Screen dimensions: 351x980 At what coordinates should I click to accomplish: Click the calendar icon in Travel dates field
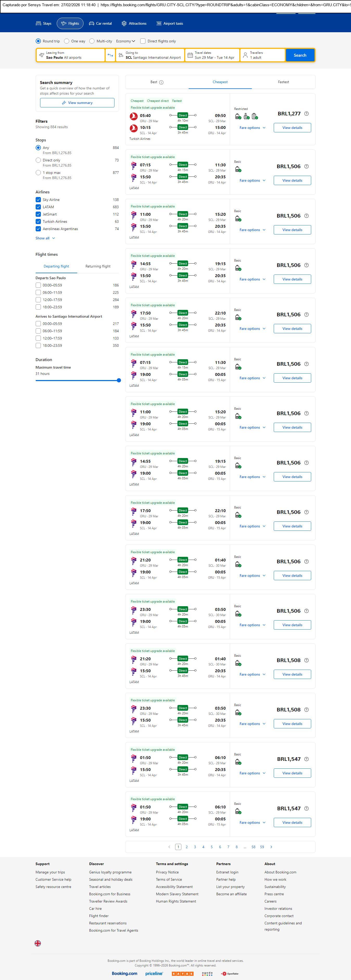[190, 55]
